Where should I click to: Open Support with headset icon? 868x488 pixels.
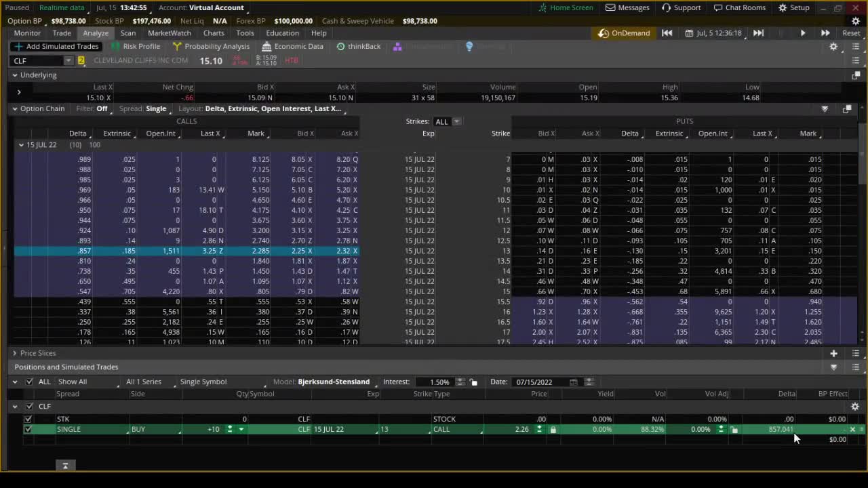(x=681, y=7)
